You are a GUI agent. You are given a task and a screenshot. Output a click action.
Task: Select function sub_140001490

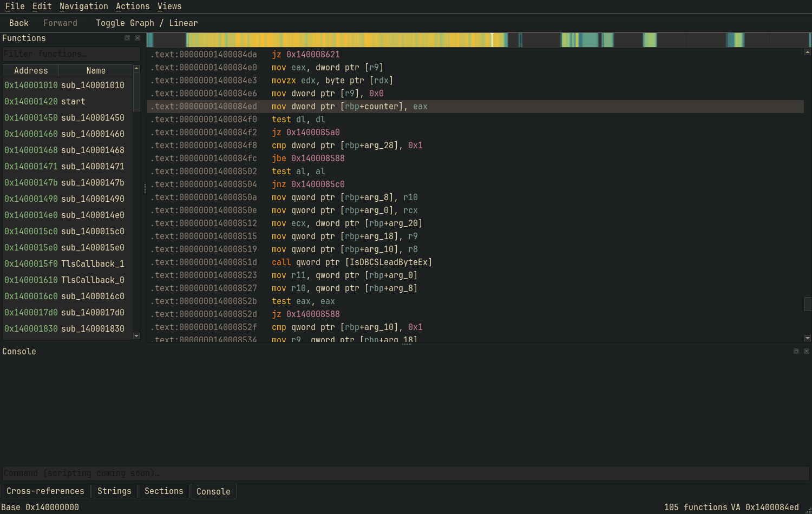click(x=68, y=199)
